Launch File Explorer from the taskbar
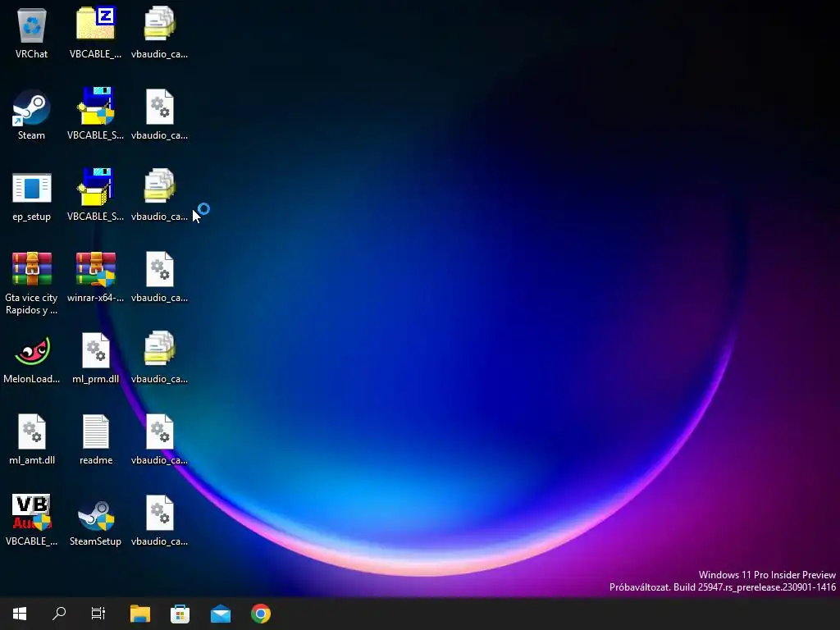Image resolution: width=840 pixels, height=630 pixels. (x=140, y=614)
